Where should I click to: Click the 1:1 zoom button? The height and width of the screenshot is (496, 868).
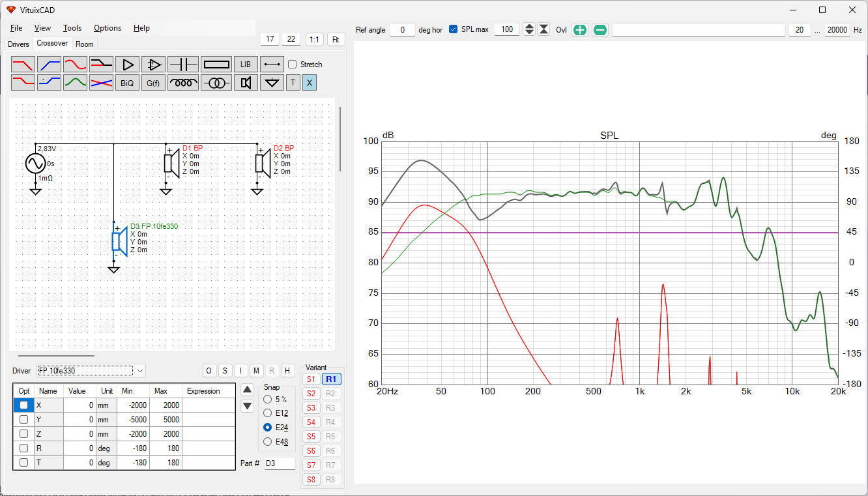click(315, 39)
